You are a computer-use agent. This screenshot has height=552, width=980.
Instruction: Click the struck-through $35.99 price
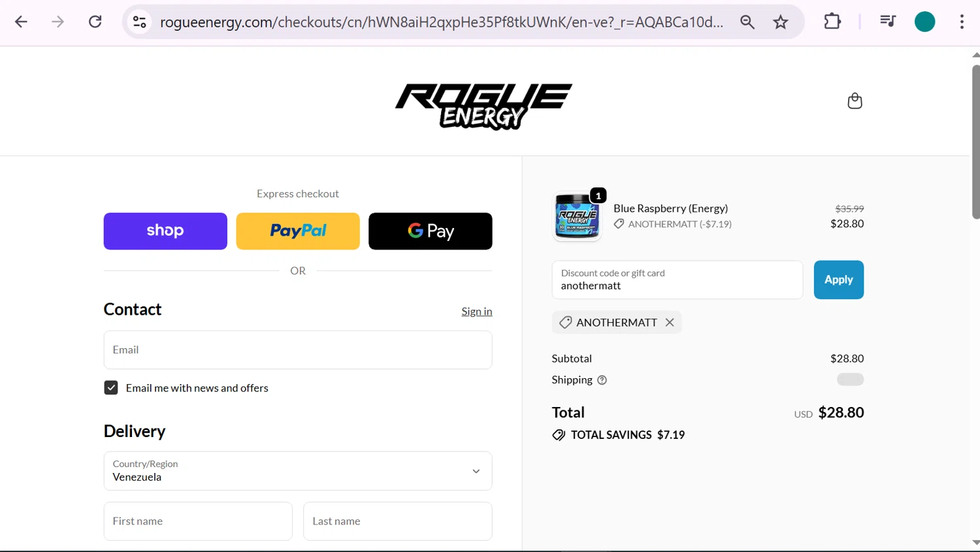tap(849, 209)
